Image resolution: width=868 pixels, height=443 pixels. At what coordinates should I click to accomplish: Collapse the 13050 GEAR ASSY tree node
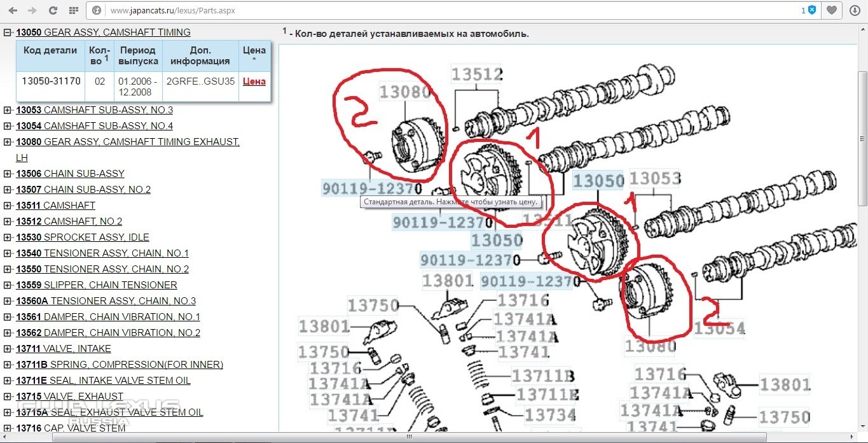[x=8, y=32]
